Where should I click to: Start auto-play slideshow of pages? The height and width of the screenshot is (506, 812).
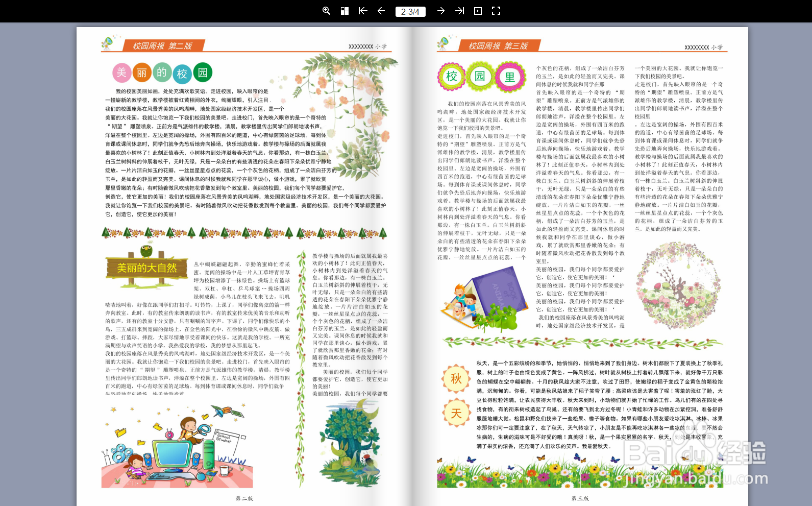pos(478,11)
